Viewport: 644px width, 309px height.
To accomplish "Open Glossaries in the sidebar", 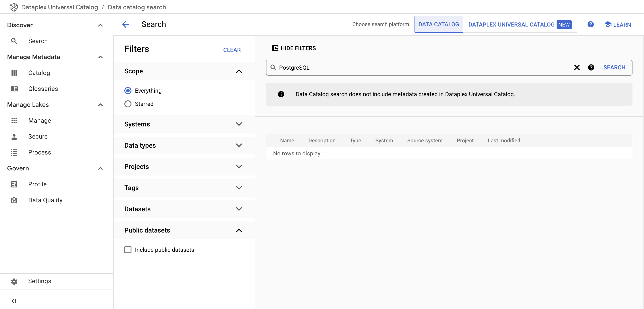I will (x=43, y=89).
